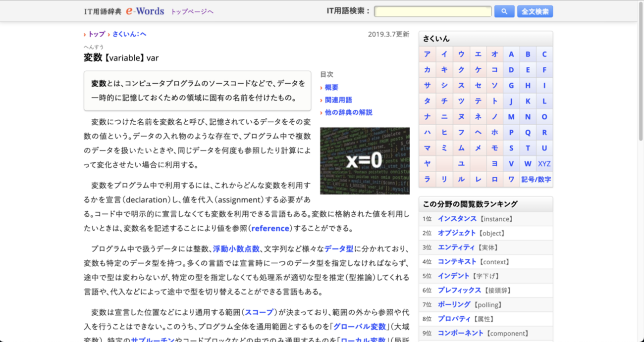
Task: Select index cell カ
Action: (427, 70)
